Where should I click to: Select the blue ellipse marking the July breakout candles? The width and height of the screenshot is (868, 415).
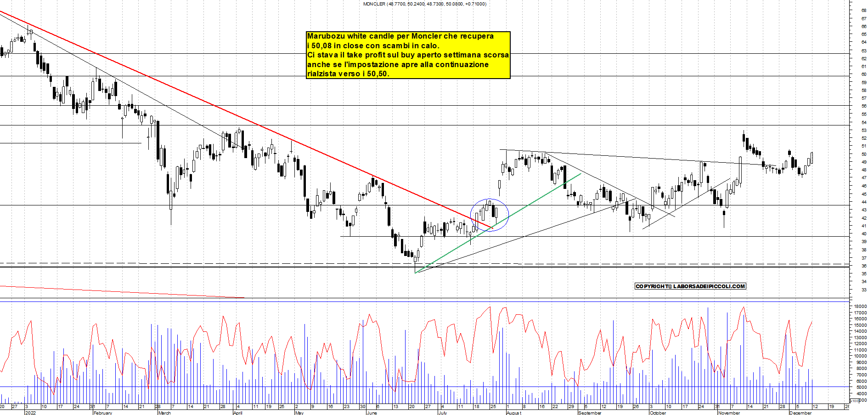490,215
